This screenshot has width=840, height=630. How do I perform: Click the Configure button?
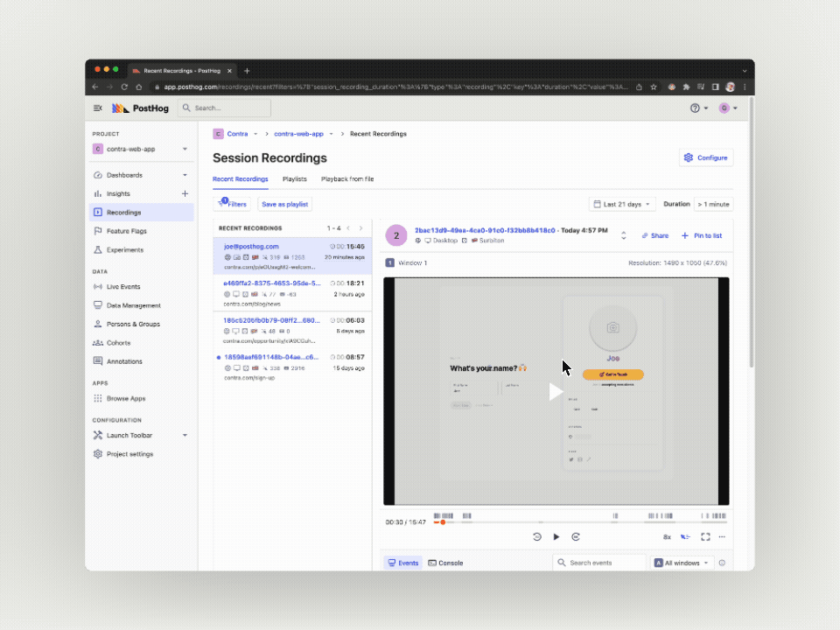(x=705, y=157)
